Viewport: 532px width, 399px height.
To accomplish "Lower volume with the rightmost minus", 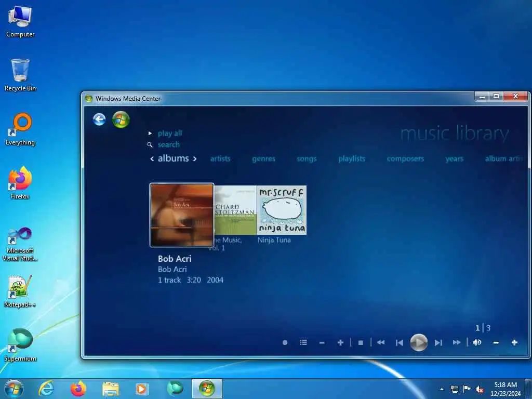I will (496, 343).
